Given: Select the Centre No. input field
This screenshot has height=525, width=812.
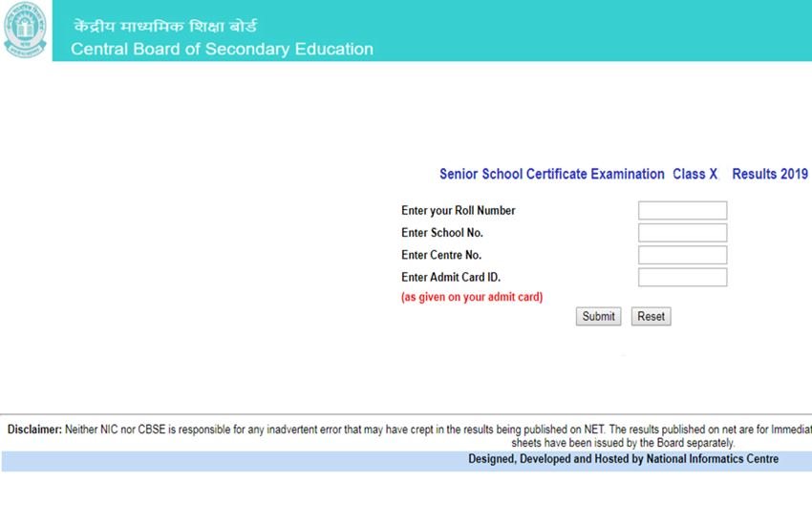Looking at the screenshot, I should (682, 255).
